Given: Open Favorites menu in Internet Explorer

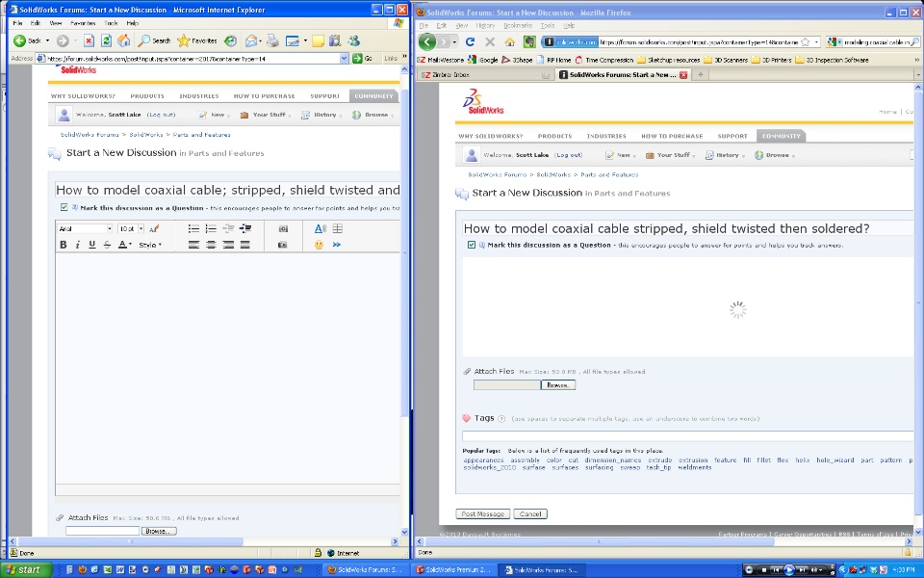Looking at the screenshot, I should coord(83,23).
